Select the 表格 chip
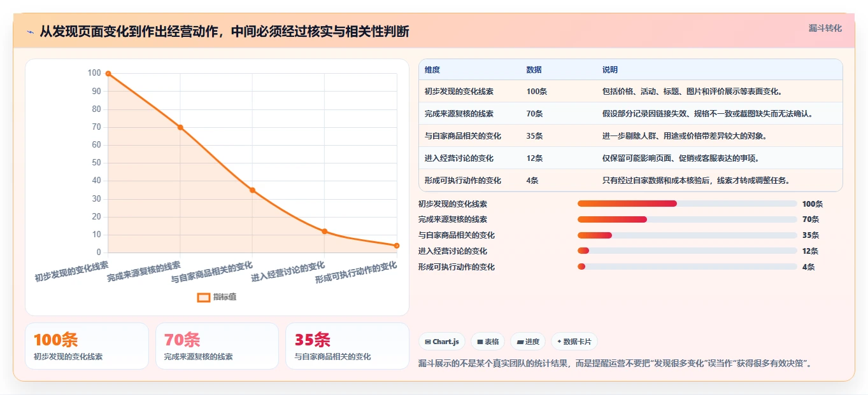This screenshot has height=395, width=868. pyautogui.click(x=488, y=342)
